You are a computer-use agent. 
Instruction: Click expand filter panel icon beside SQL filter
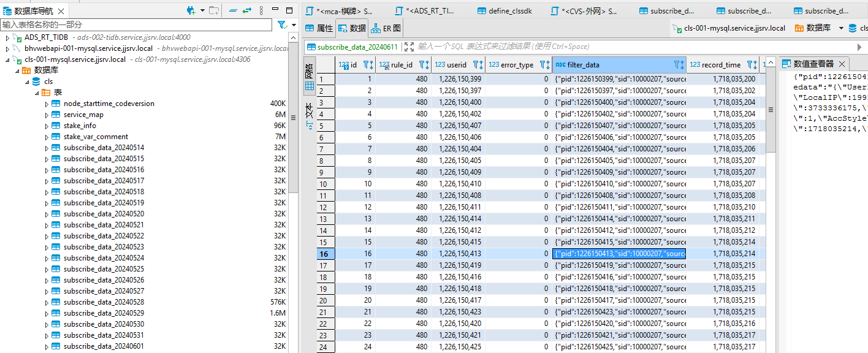[409, 47]
